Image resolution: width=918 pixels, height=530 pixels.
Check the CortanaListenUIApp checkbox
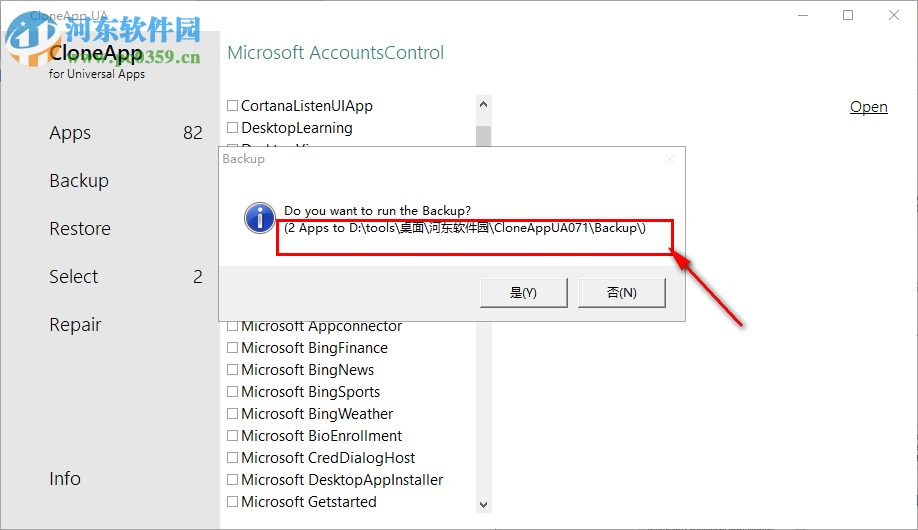[233, 106]
